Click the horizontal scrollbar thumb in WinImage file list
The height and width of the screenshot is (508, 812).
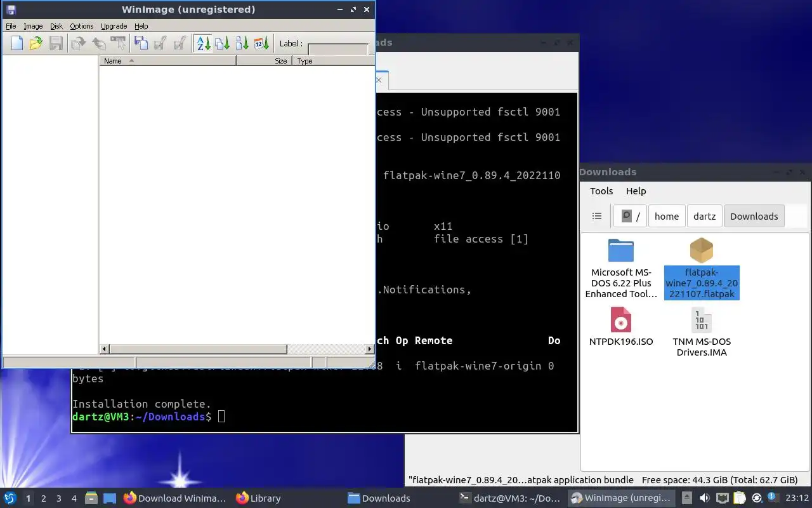pos(199,349)
